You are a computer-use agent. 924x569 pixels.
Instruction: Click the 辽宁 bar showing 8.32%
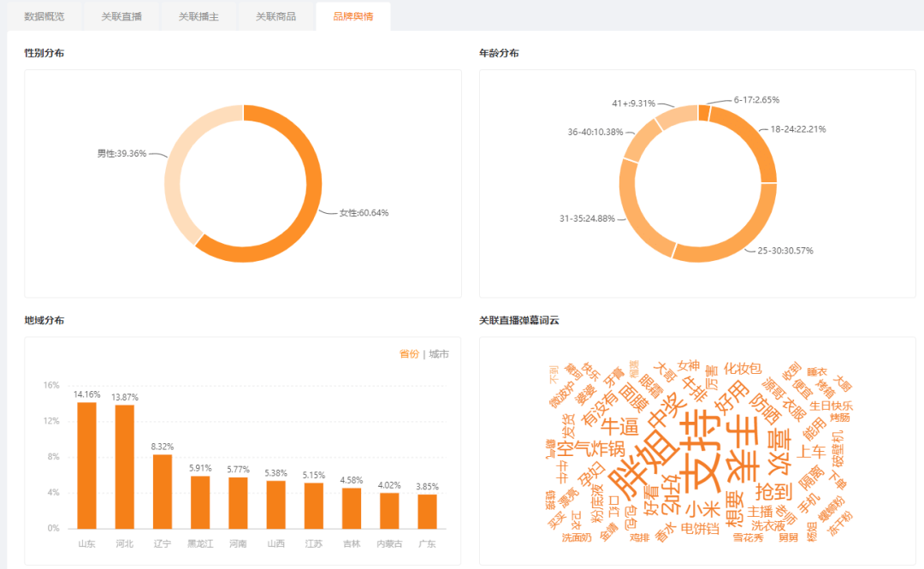[x=163, y=491]
